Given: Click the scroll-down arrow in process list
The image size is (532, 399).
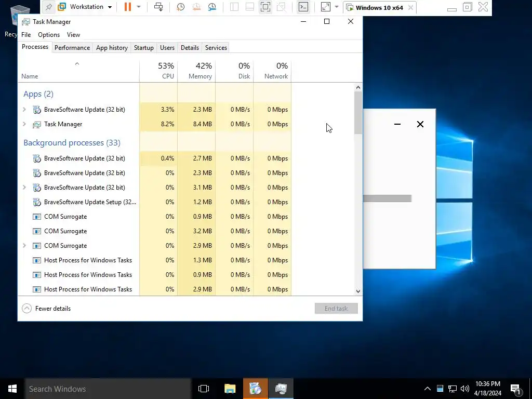Looking at the screenshot, I should coord(358,291).
